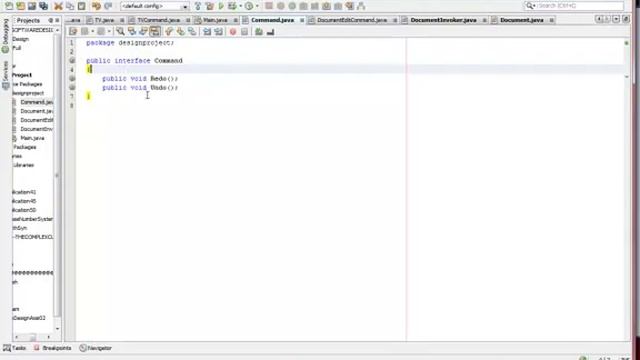Image resolution: width=640 pixels, height=360 pixels.
Task: Open the Tasks window button
Action: 15,348
